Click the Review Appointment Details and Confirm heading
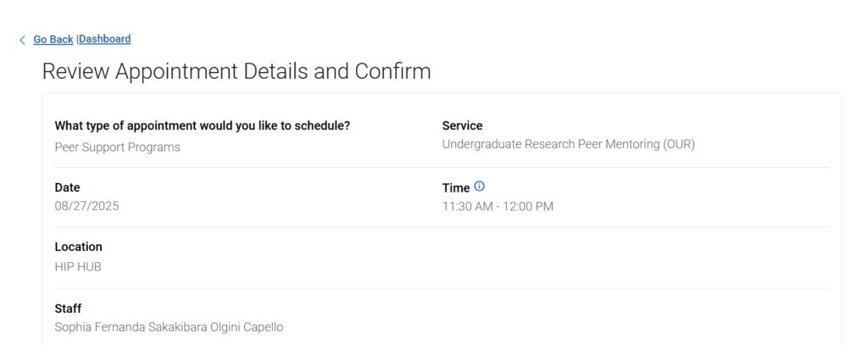This screenshot has width=868, height=346. tap(236, 71)
